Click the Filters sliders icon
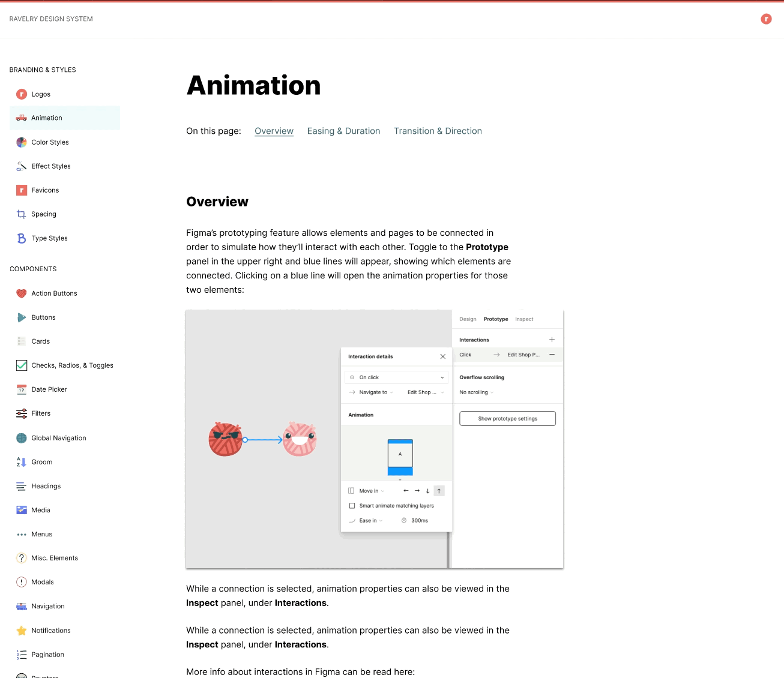The image size is (784, 678). click(22, 413)
